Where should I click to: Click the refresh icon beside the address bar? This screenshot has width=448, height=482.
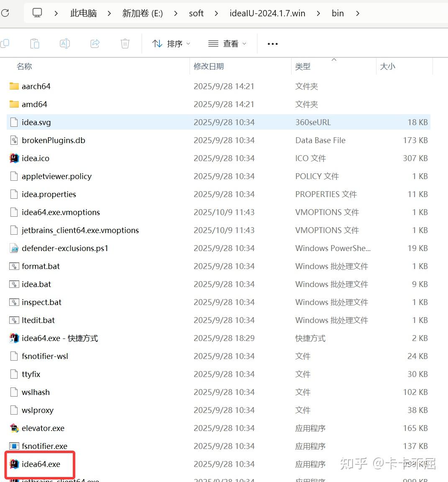[x=5, y=13]
